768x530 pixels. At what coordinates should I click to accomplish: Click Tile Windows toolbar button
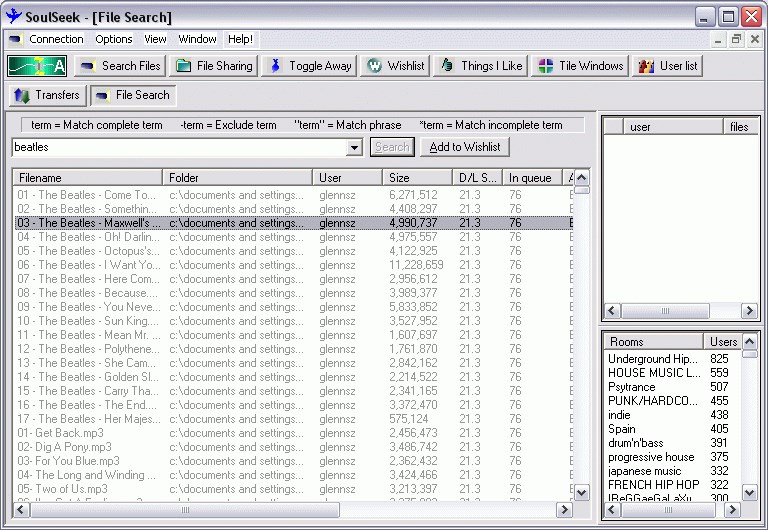[580, 66]
